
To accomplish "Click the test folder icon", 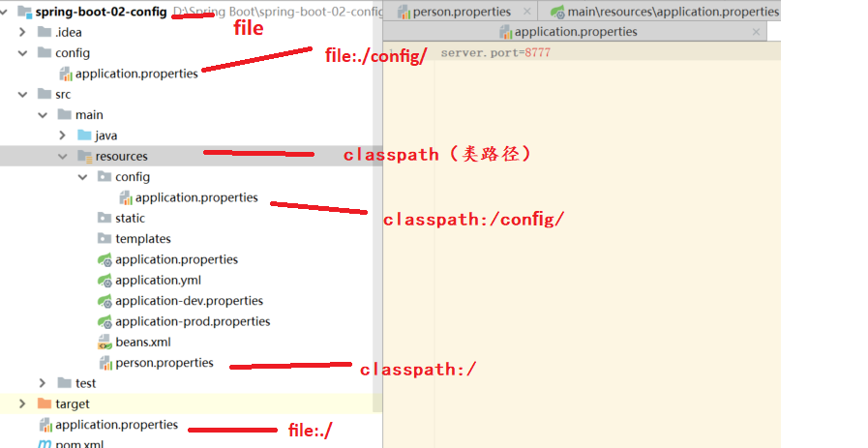I will 65,383.
